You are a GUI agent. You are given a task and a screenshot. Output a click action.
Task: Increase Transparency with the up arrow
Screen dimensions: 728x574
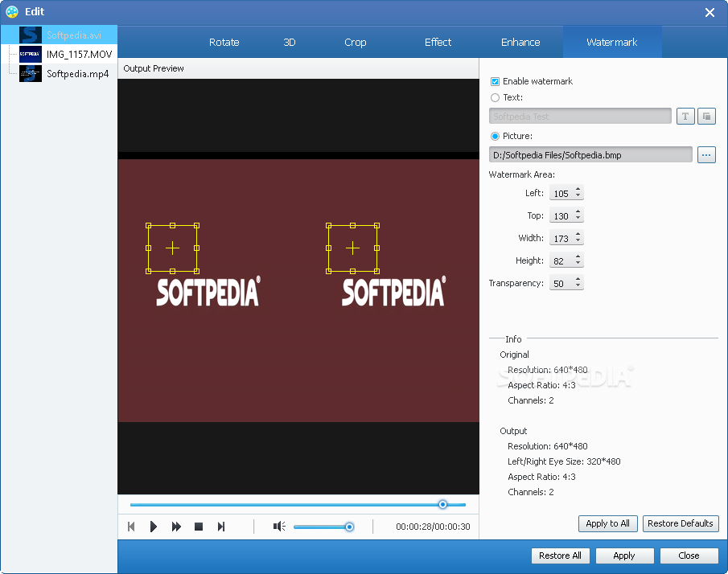tap(578, 279)
